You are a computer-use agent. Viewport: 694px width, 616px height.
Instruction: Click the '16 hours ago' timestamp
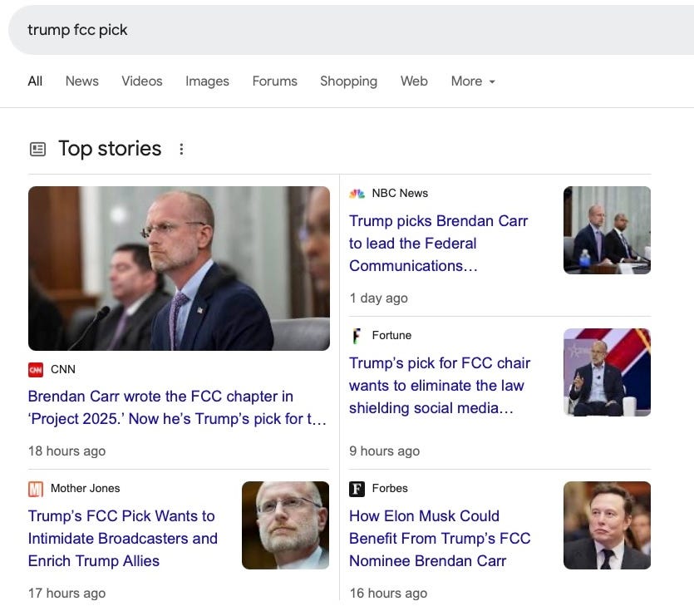(388, 594)
